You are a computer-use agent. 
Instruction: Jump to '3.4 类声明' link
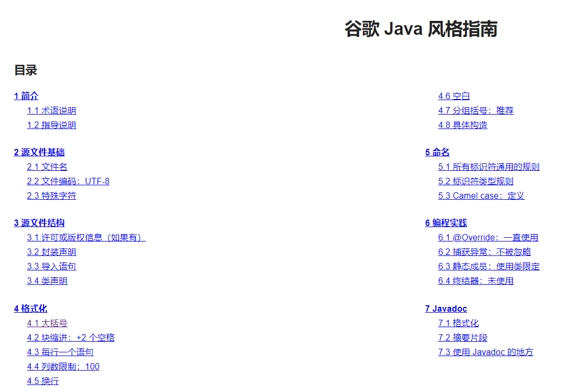[47, 281]
